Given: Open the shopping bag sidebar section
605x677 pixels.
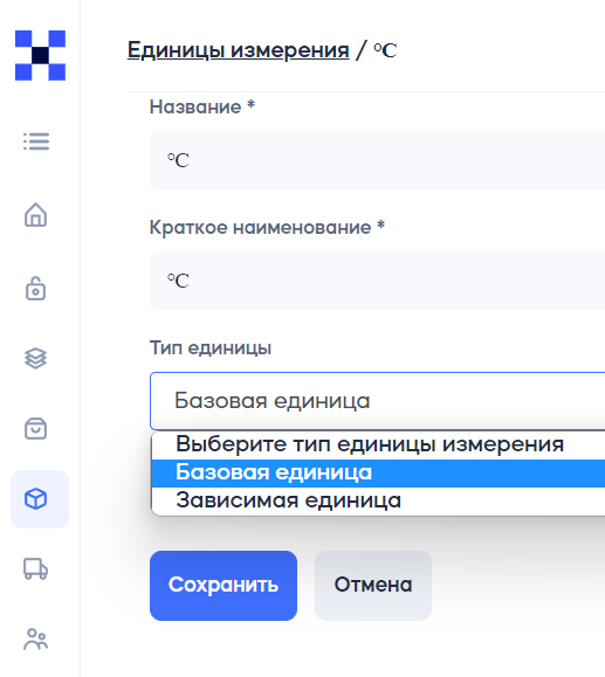Looking at the screenshot, I should point(36,428).
